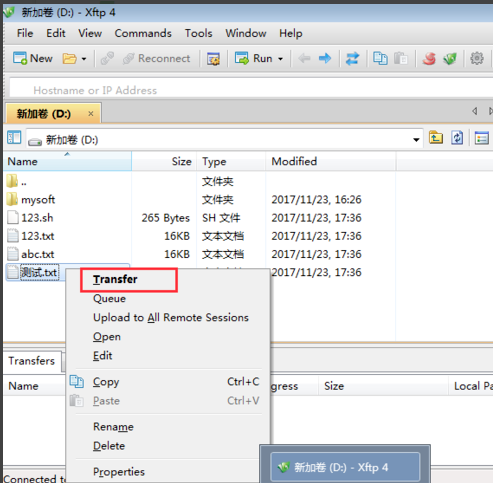493x483 pixels.
Task: Open the path dropdown for 新加卷 (D:)
Action: (416, 140)
